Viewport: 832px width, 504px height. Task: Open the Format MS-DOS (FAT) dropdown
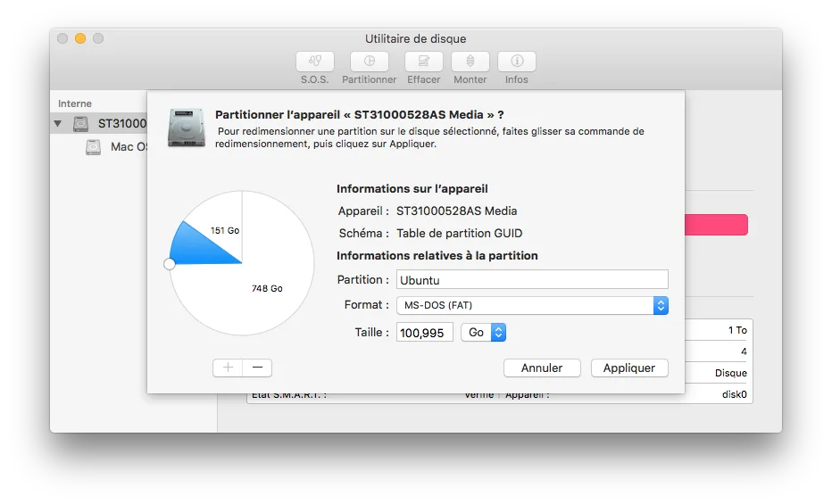(532, 305)
